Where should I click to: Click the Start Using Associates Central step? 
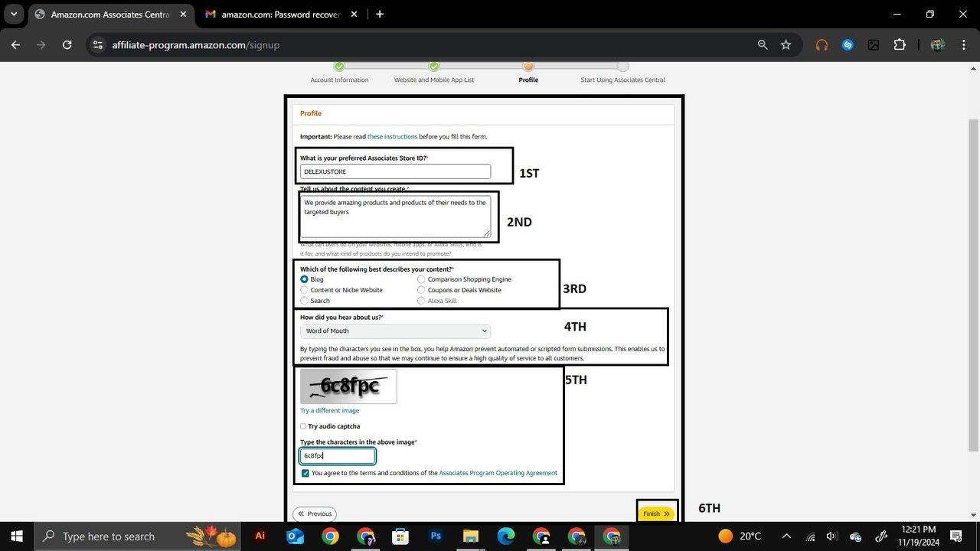622,73
